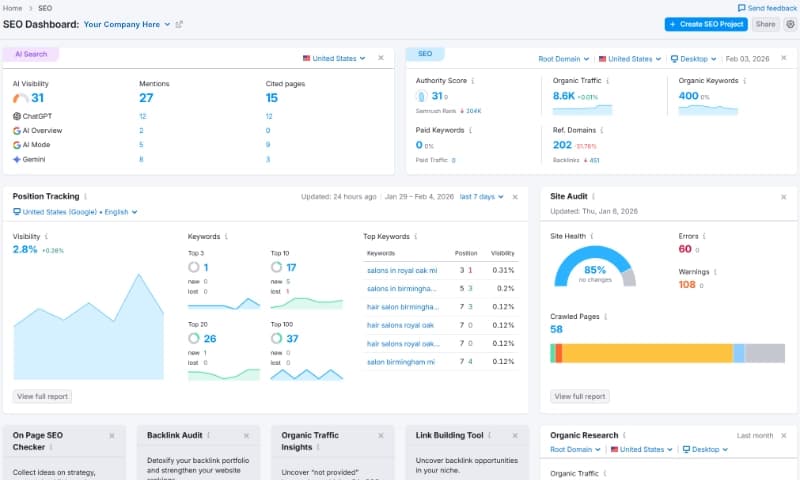The image size is (800, 480).
Task: Open SEO widget United States country dropdown
Action: pos(630,59)
